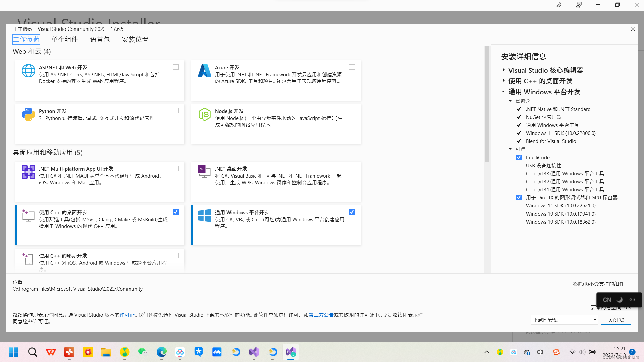This screenshot has width=644, height=362.
Task: Enable .NET Multi-platform App UI checkbox
Action: (176, 168)
